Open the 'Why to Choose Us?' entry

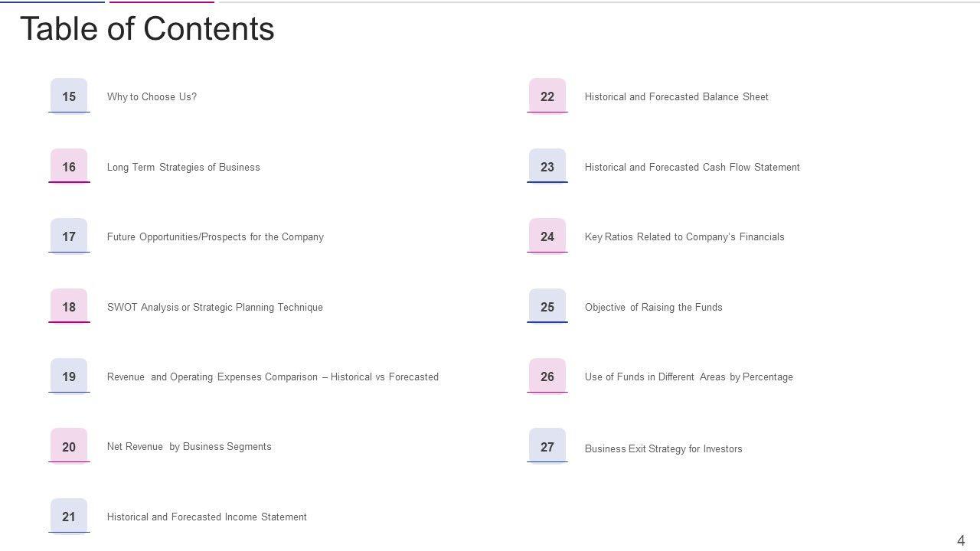coord(152,97)
